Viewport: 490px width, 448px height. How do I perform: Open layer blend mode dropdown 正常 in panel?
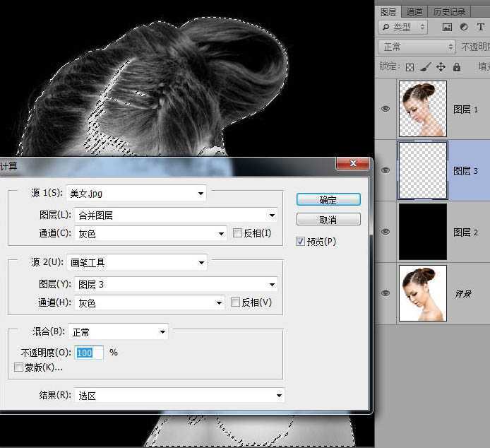[417, 47]
